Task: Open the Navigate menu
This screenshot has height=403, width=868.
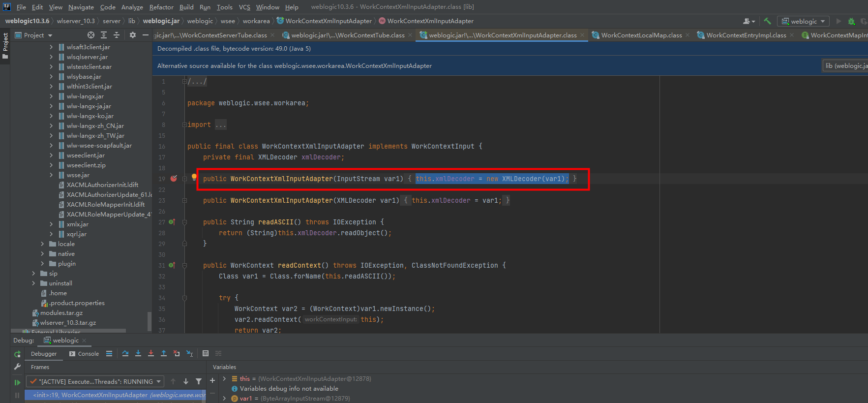Action: pos(81,7)
